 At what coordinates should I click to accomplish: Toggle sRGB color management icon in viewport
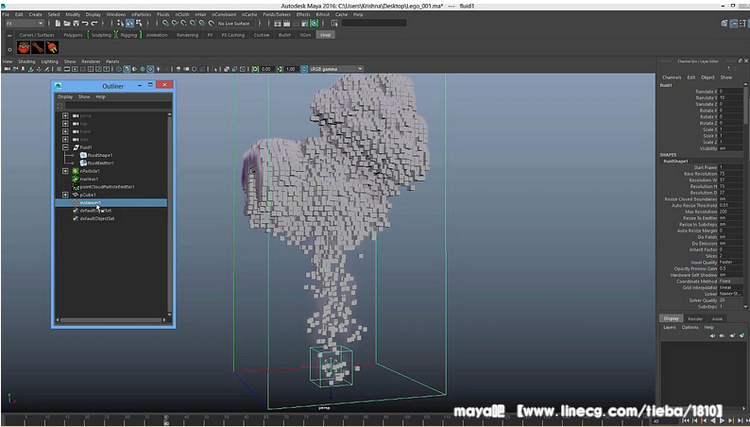coord(304,69)
